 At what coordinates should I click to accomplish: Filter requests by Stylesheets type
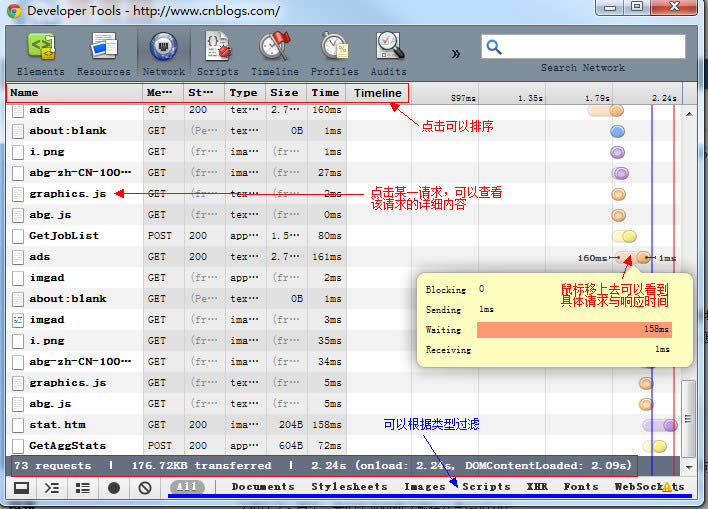349,487
